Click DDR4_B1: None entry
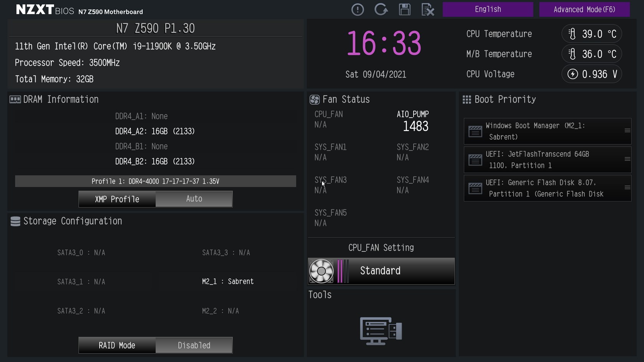 [x=141, y=146]
